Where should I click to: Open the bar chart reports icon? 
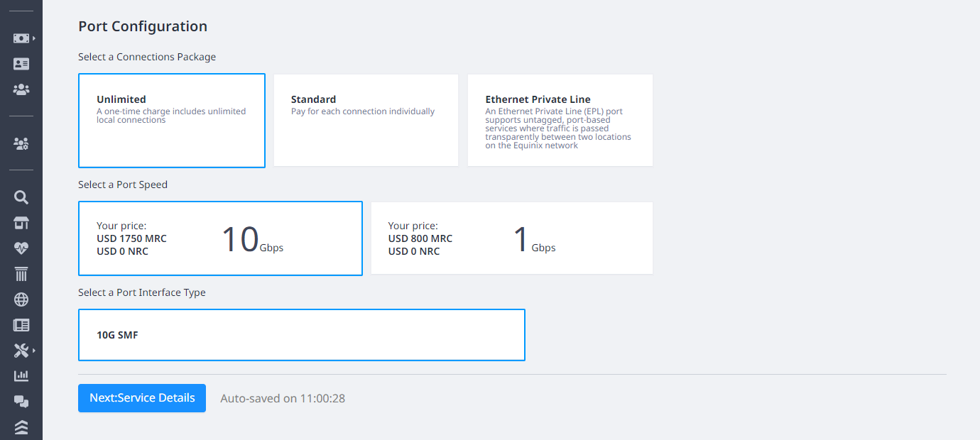click(21, 375)
